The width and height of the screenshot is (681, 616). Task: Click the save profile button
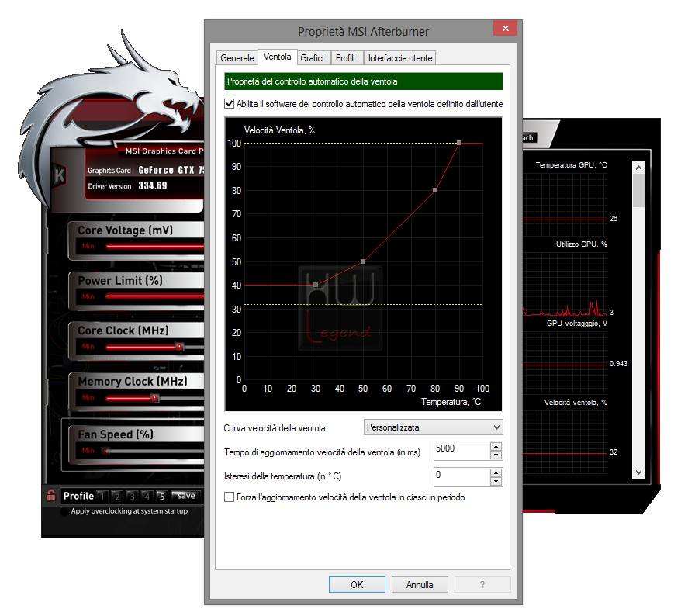pos(186,496)
